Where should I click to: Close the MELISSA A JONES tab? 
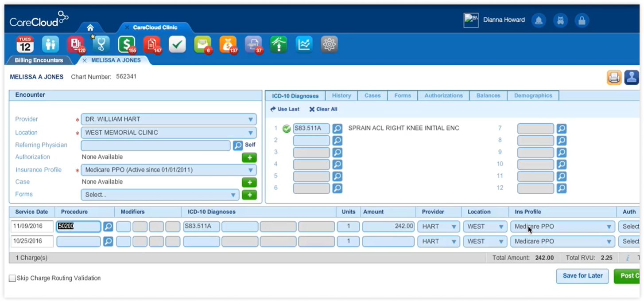(x=85, y=60)
